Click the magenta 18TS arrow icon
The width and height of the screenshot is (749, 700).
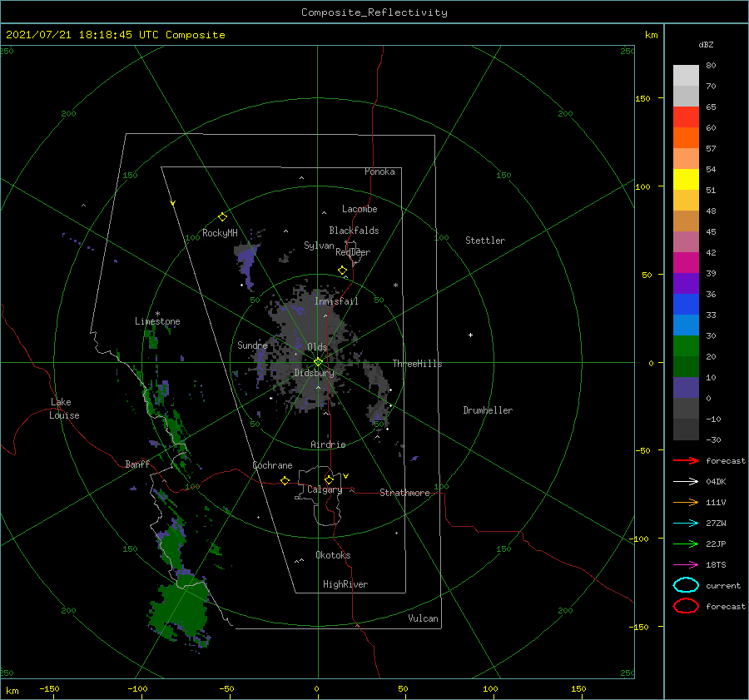pyautogui.click(x=686, y=565)
